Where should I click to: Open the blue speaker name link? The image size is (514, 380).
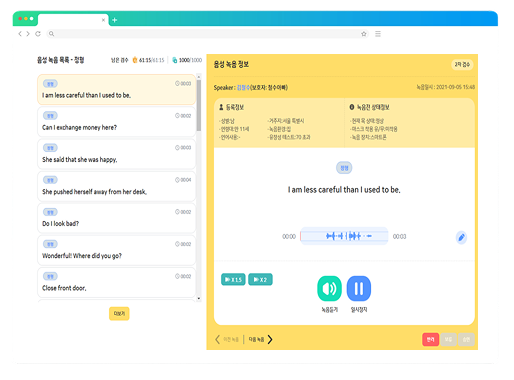[243, 88]
